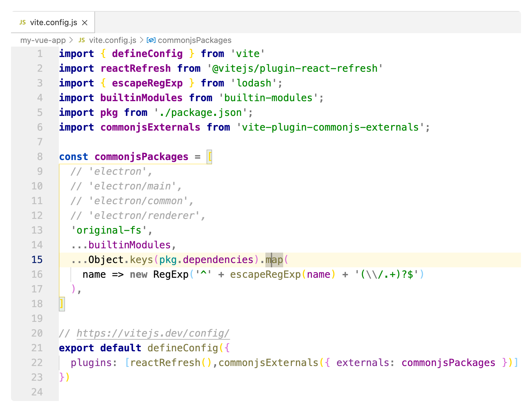Image resolution: width=532 pixels, height=412 pixels.
Task: Click commented 'electron/renderer' line
Action: point(144,216)
